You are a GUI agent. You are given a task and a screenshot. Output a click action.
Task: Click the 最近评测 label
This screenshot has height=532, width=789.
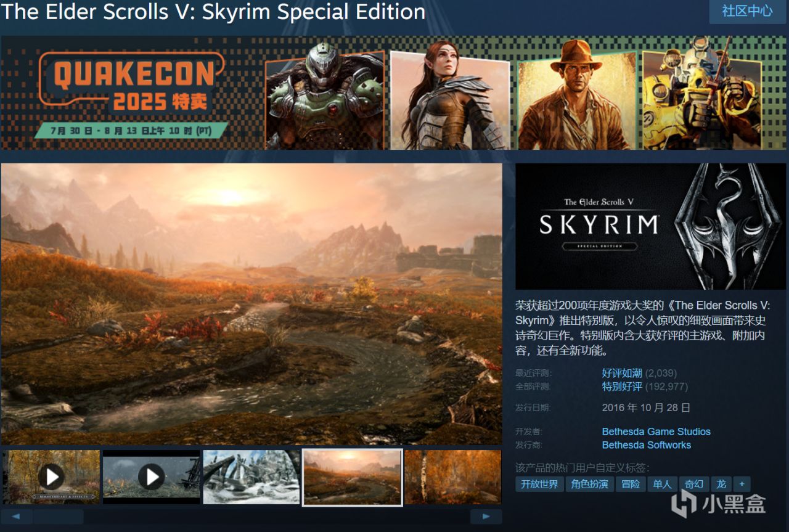tap(533, 373)
